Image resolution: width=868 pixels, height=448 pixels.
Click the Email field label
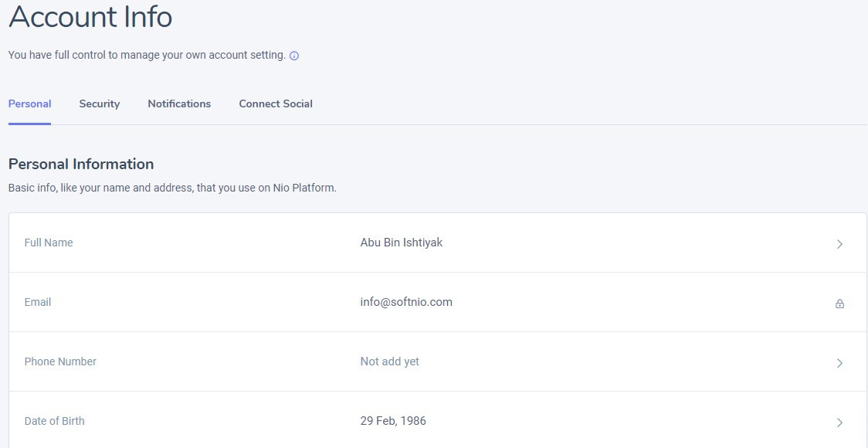[38, 302]
